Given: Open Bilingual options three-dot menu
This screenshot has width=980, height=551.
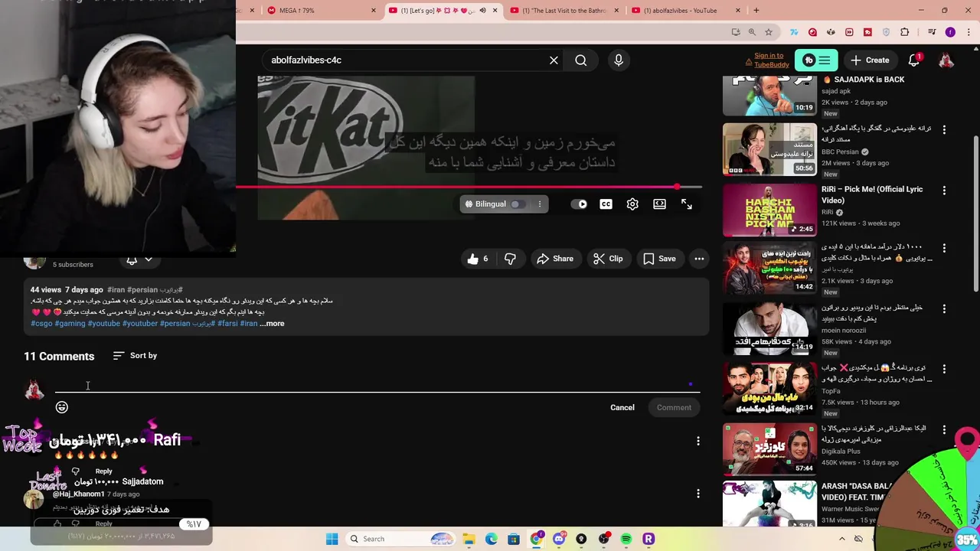Looking at the screenshot, I should pyautogui.click(x=540, y=204).
